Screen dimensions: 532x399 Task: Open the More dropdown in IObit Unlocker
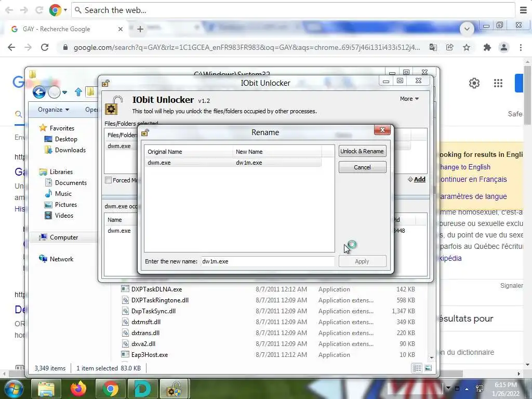(409, 99)
